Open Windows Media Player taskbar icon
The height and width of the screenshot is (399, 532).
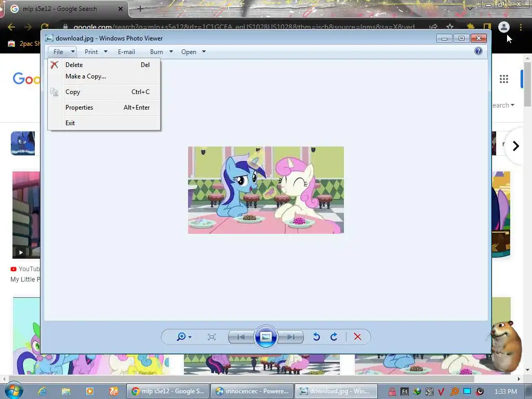[x=90, y=391]
